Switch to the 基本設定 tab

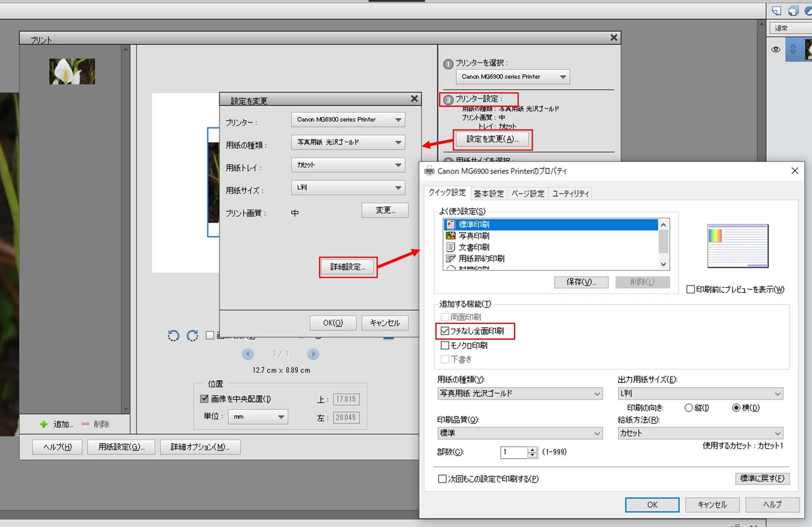coord(489,194)
